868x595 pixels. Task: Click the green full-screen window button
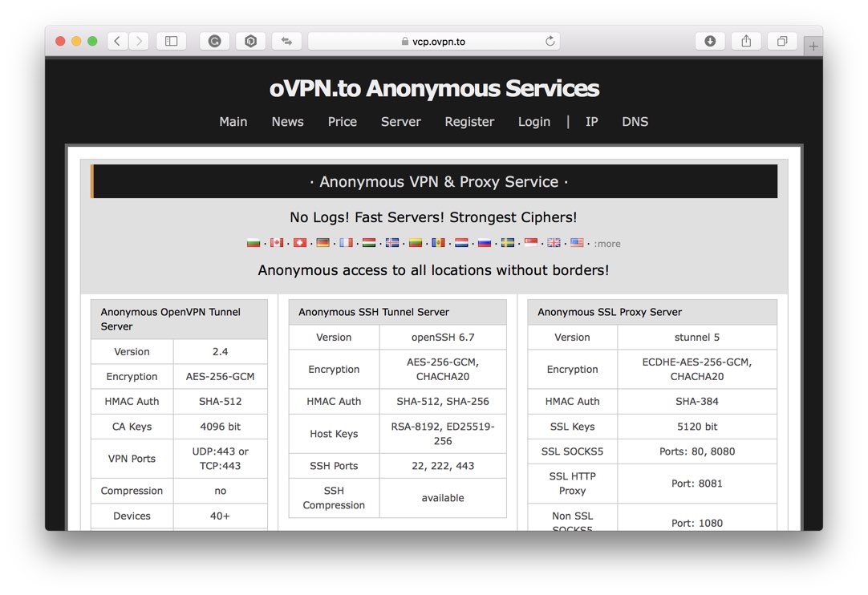92,41
